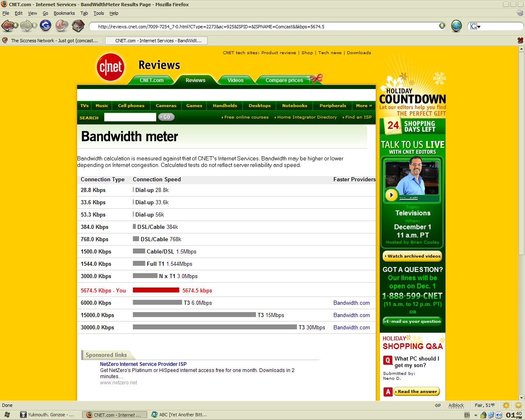Open Free online courses link
The height and width of the screenshot is (420, 525).
246,117
